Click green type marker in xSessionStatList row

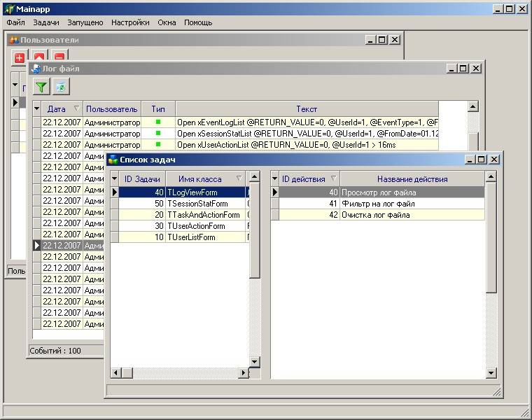[158, 133]
